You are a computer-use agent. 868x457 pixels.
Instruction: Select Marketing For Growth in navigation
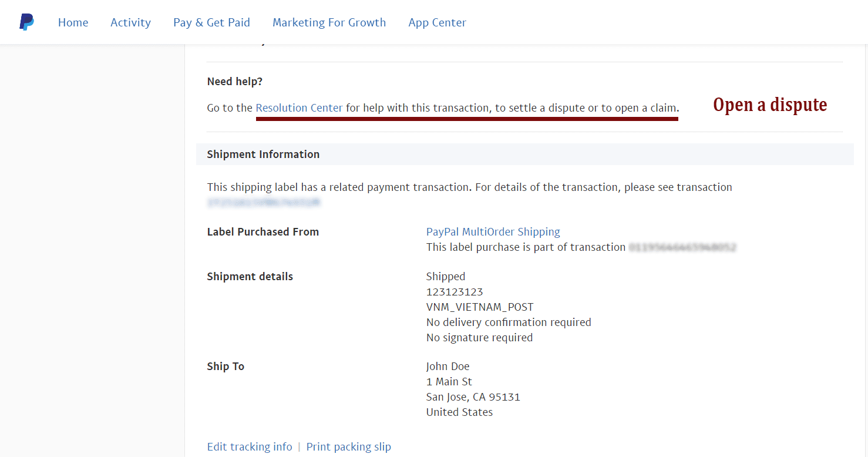click(x=329, y=22)
